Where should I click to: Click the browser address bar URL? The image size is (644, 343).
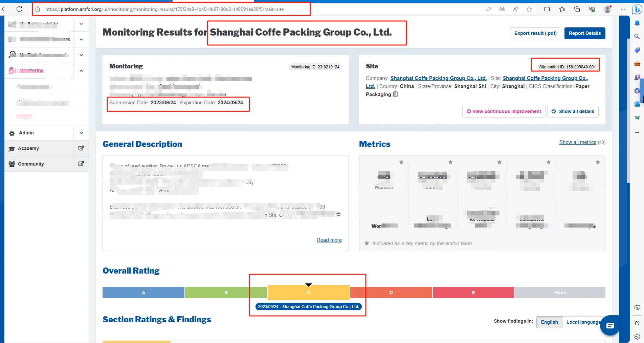pyautogui.click(x=164, y=9)
